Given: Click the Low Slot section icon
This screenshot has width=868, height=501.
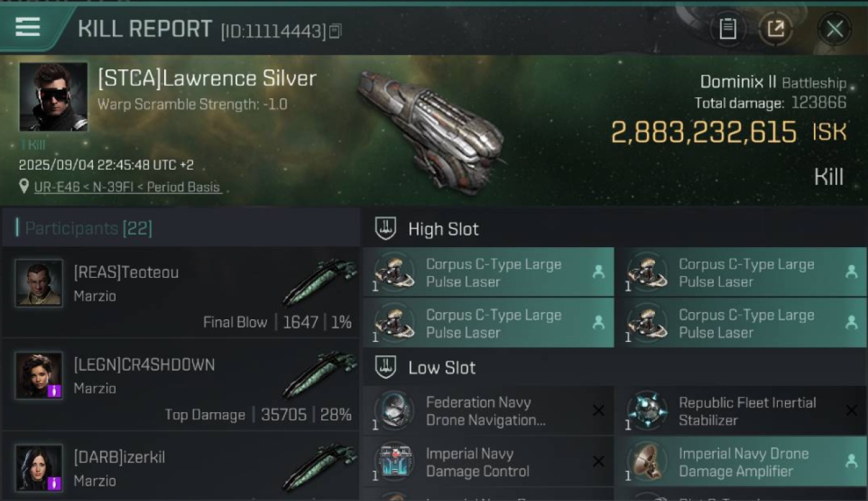Looking at the screenshot, I should click(x=386, y=367).
